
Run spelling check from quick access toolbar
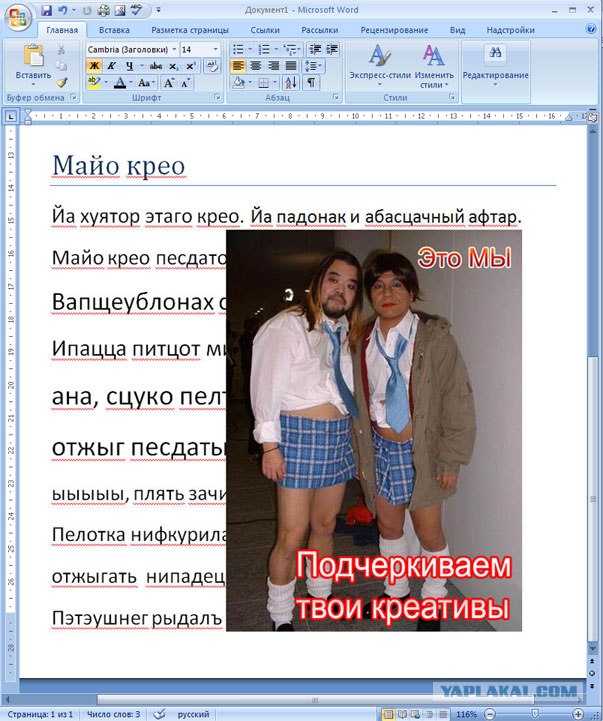coord(137,10)
